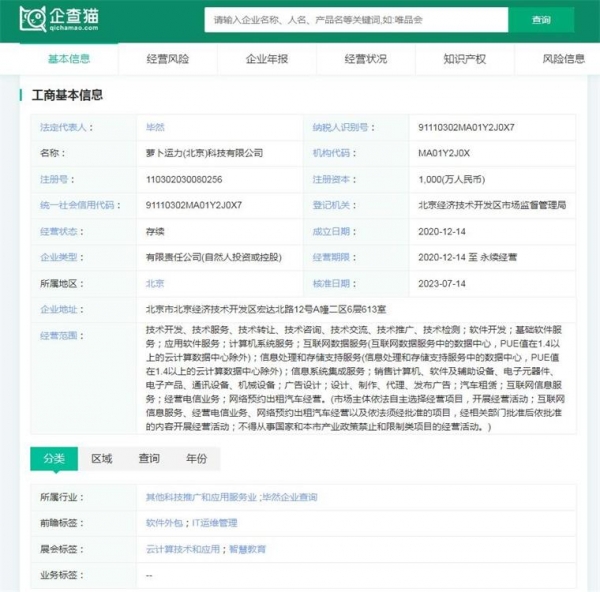Image resolution: width=600 pixels, height=592 pixels.
Task: Select the green 分类 tab
Action: 53,459
